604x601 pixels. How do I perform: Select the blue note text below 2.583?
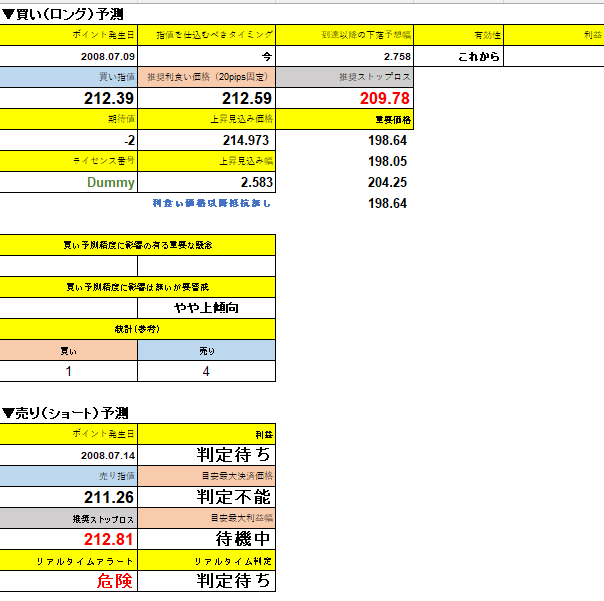point(211,203)
